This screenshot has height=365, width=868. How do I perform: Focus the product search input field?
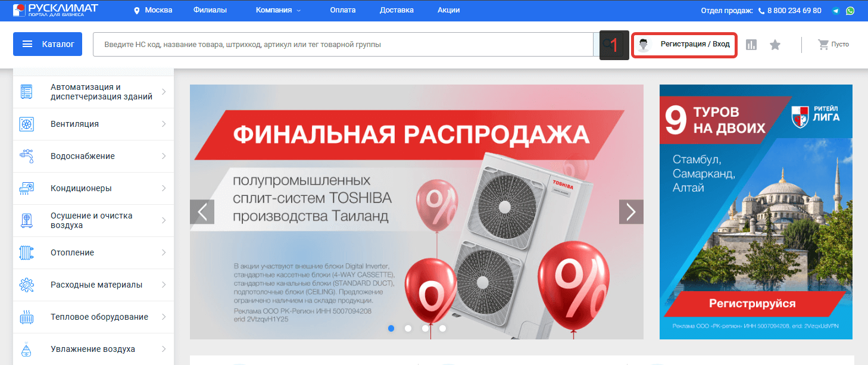pyautogui.click(x=343, y=44)
